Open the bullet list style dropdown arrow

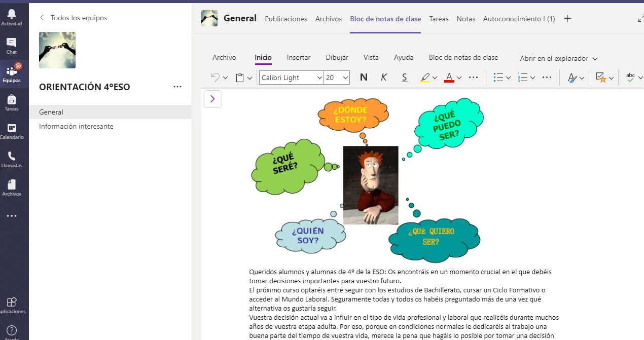coord(508,78)
